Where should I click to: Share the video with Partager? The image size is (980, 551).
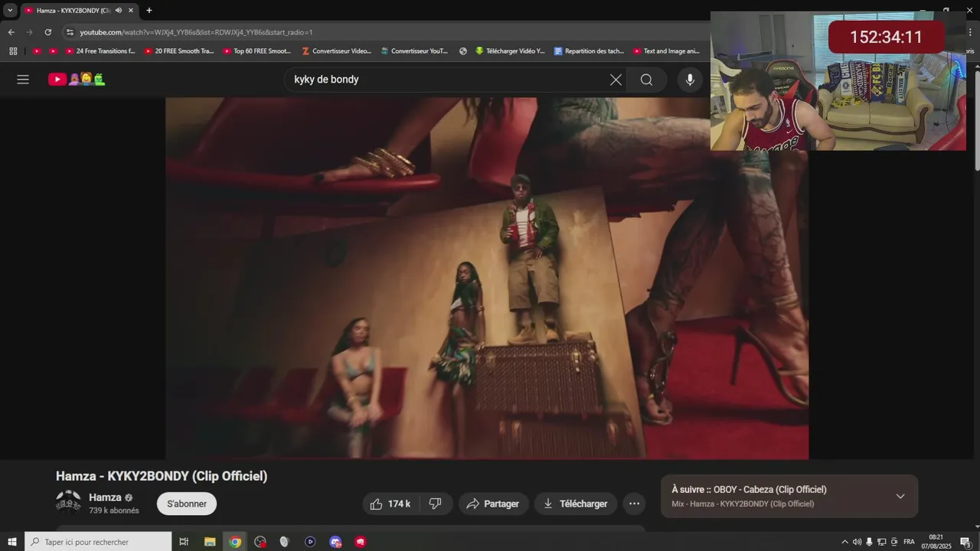(x=493, y=504)
